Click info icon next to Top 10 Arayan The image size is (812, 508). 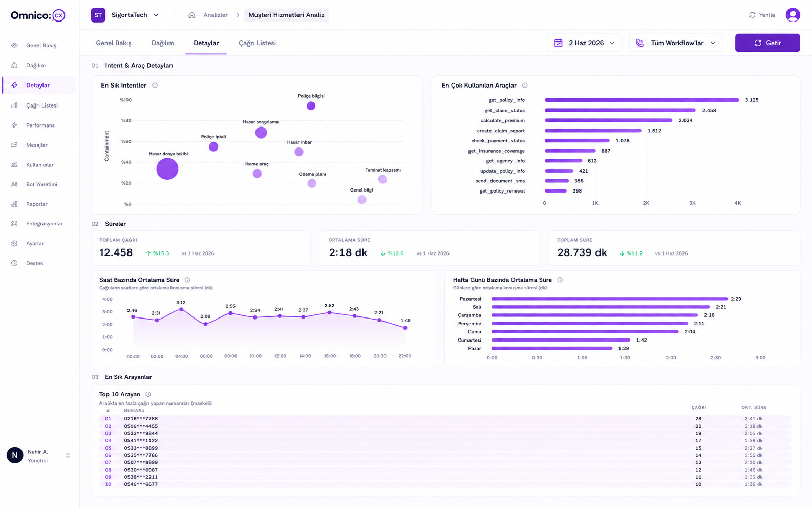148,394
